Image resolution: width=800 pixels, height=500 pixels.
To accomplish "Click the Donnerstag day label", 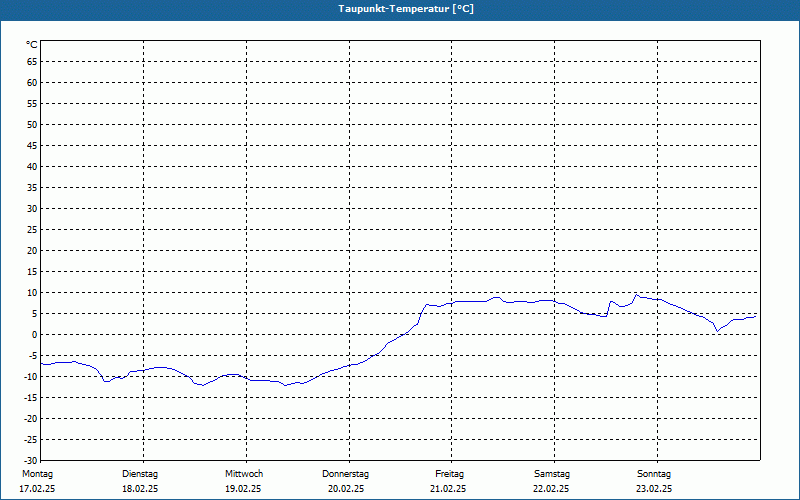I will 345,474.
